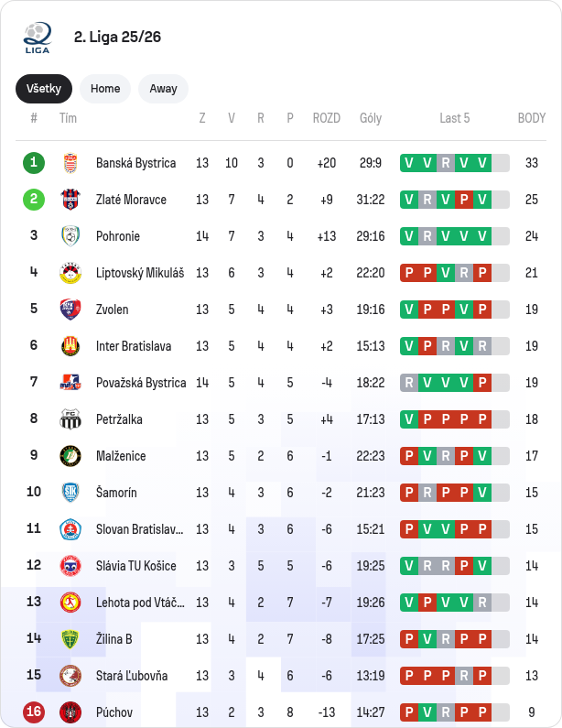This screenshot has width=562, height=728.
Task: Click the Petržalka club crest
Action: coord(70,419)
